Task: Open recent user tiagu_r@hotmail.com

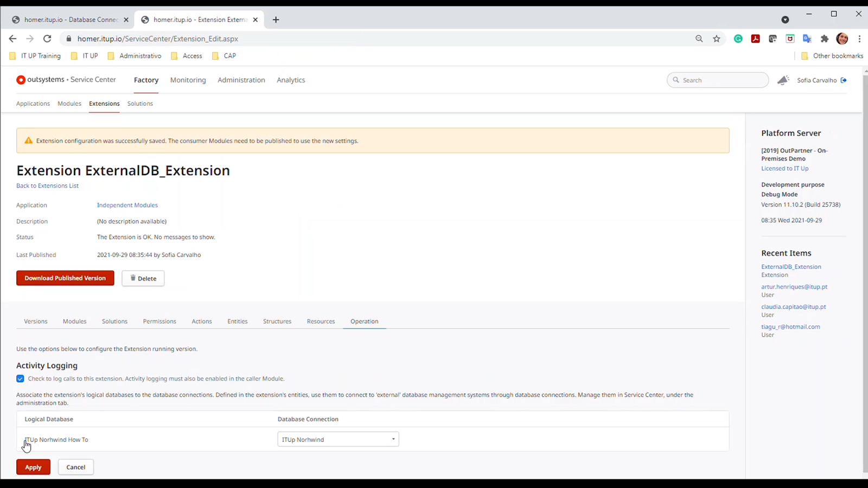Action: pos(790,327)
